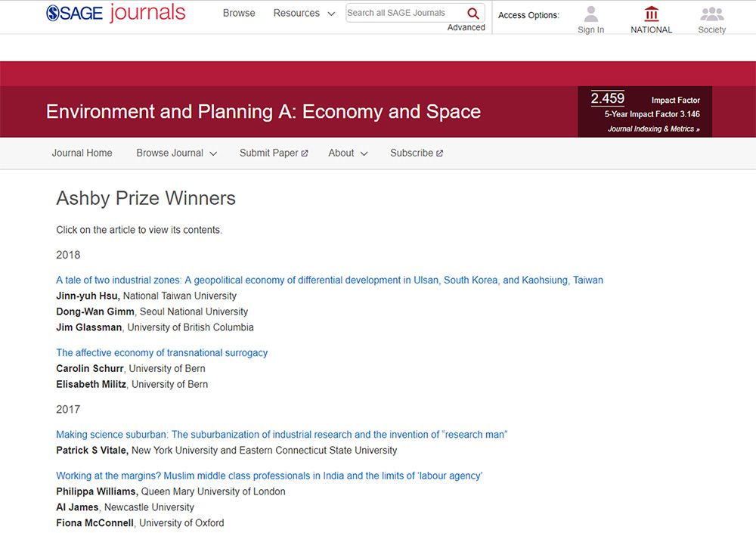Open the Browse menu item
756x533 pixels.
tap(239, 13)
